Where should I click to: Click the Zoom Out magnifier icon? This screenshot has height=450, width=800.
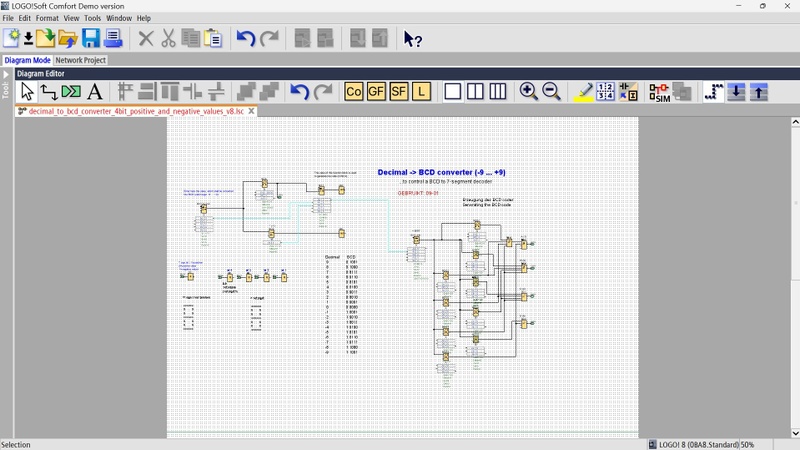pos(551,92)
